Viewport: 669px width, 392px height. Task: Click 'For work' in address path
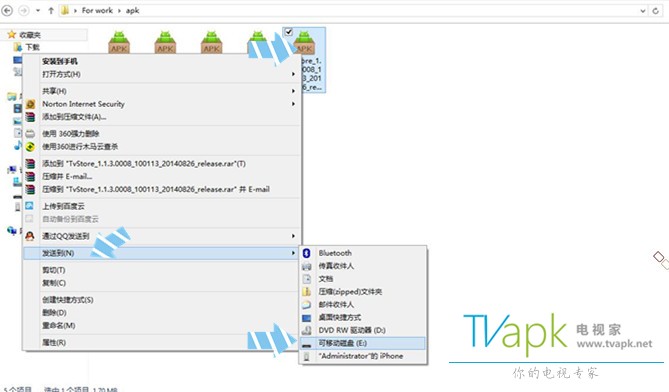97,10
